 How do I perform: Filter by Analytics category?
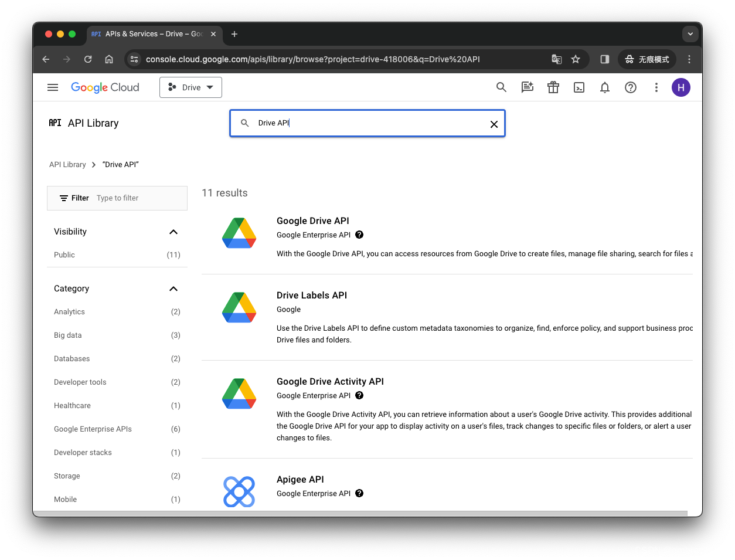click(117, 312)
